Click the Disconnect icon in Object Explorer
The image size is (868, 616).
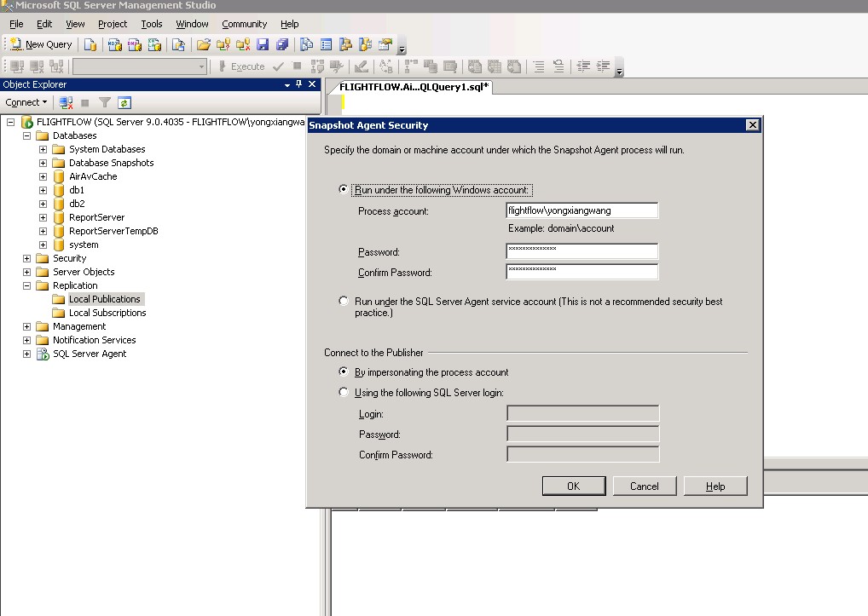tap(66, 102)
